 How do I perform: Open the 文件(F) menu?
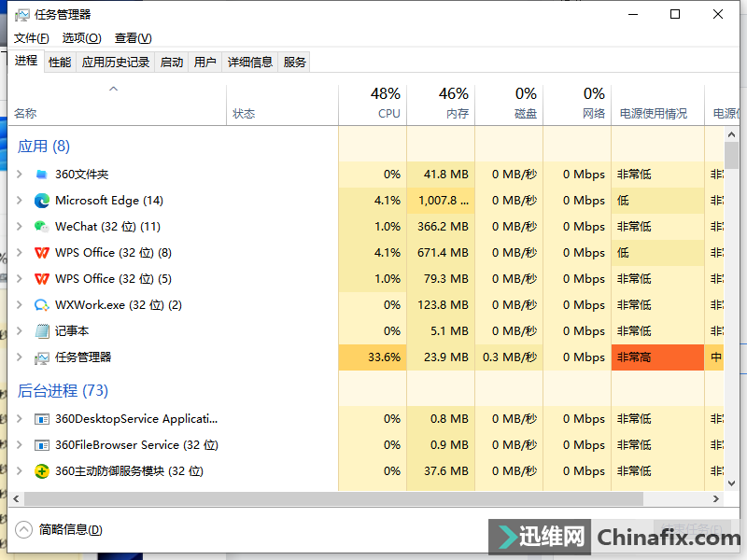coord(32,38)
